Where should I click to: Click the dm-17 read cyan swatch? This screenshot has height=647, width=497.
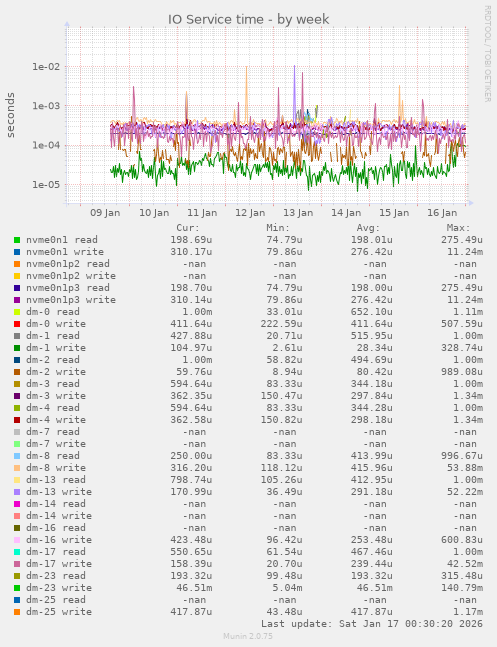(17, 552)
